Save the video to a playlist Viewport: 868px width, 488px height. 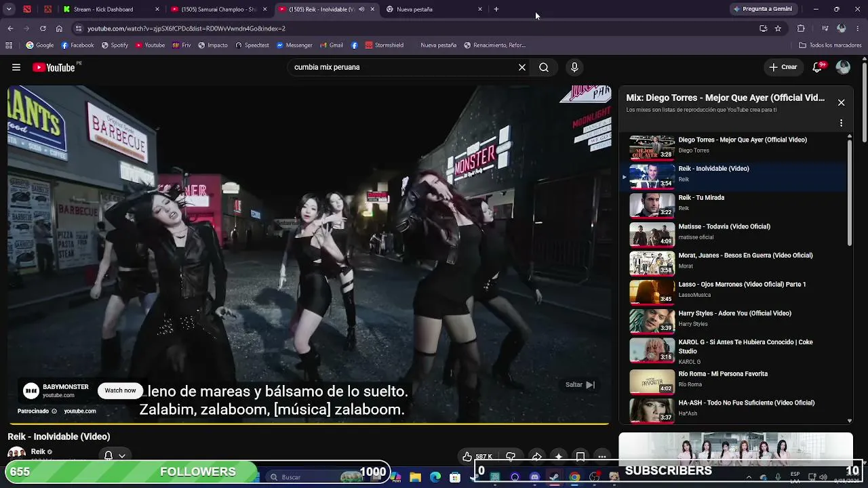click(580, 457)
